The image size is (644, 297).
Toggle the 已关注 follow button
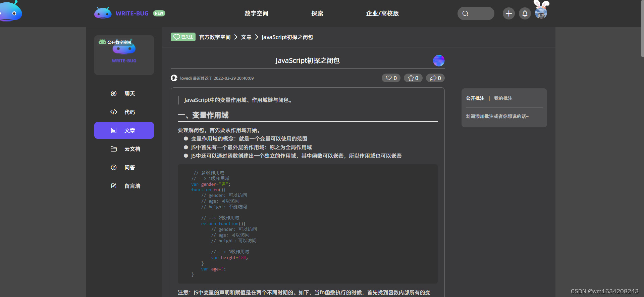183,37
